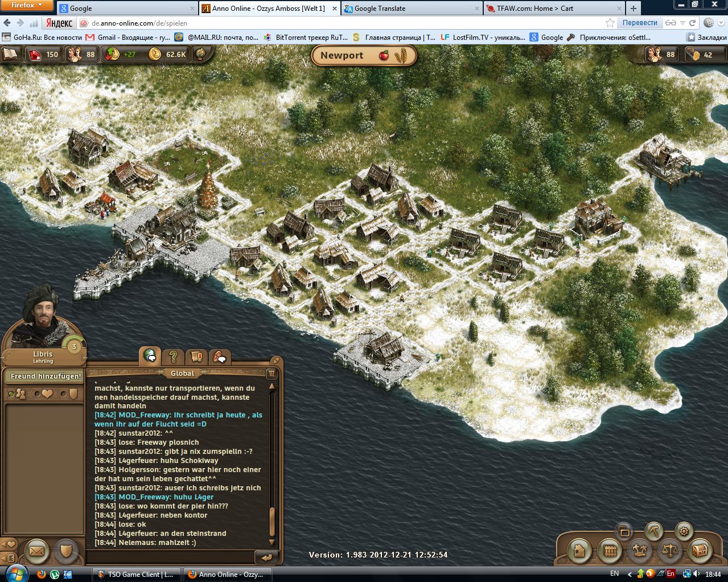Select the friends list filter radio

11,394
